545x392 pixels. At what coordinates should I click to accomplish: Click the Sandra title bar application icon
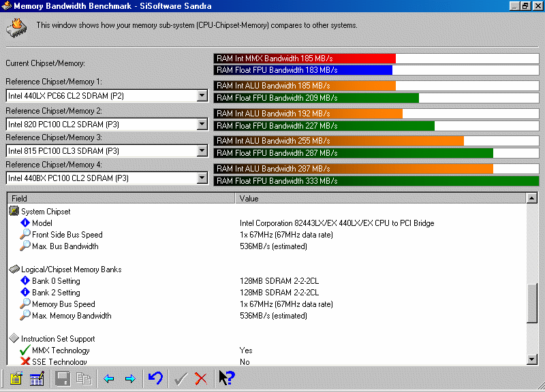click(x=7, y=6)
